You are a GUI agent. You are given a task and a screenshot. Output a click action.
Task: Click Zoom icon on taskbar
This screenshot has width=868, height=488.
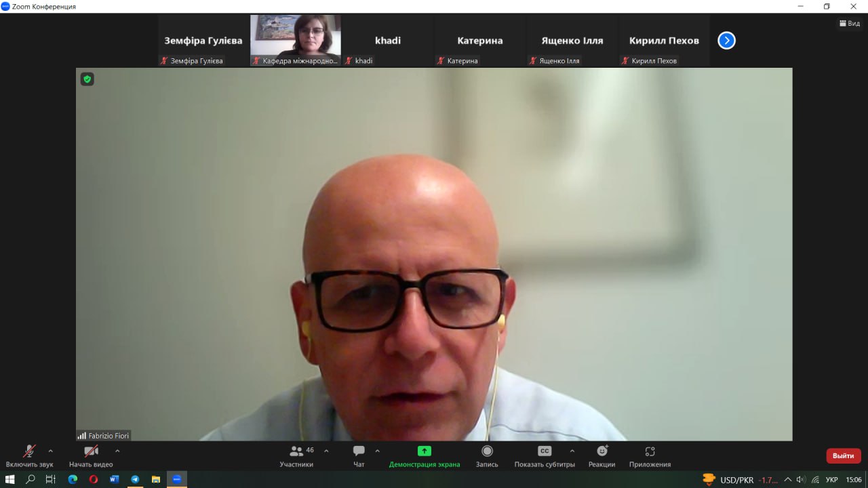177,479
